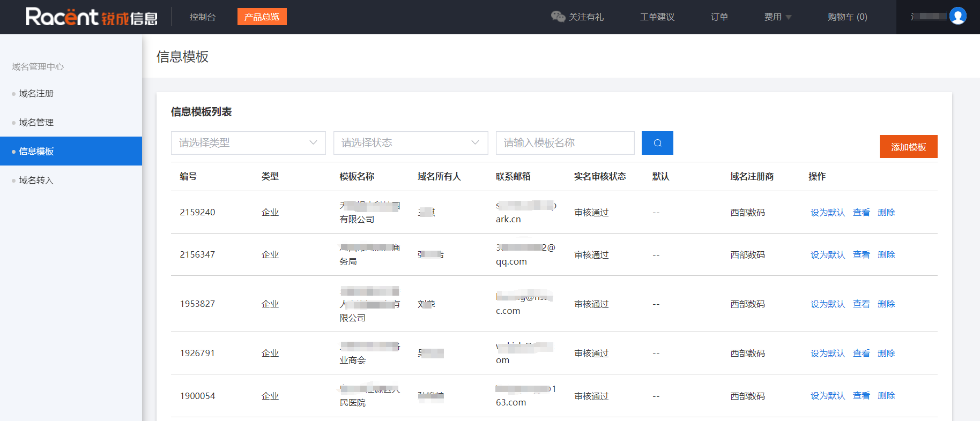Click 设为默认 for template 1900054

point(828,395)
